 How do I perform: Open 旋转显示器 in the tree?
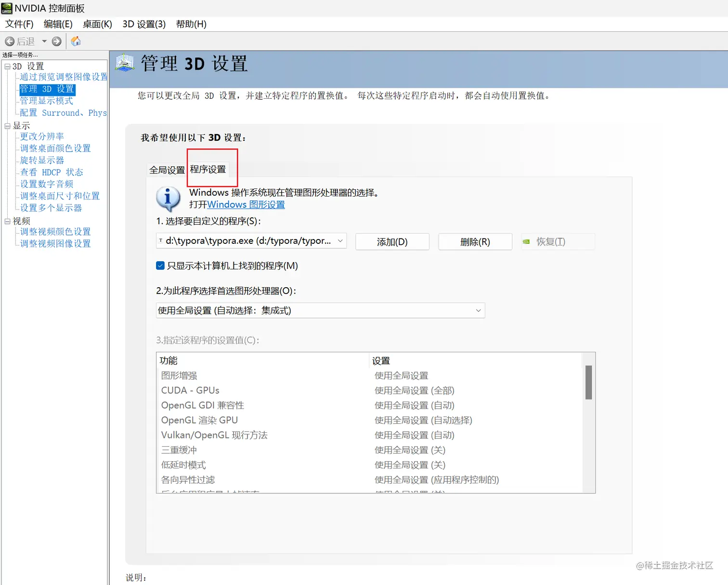point(42,160)
